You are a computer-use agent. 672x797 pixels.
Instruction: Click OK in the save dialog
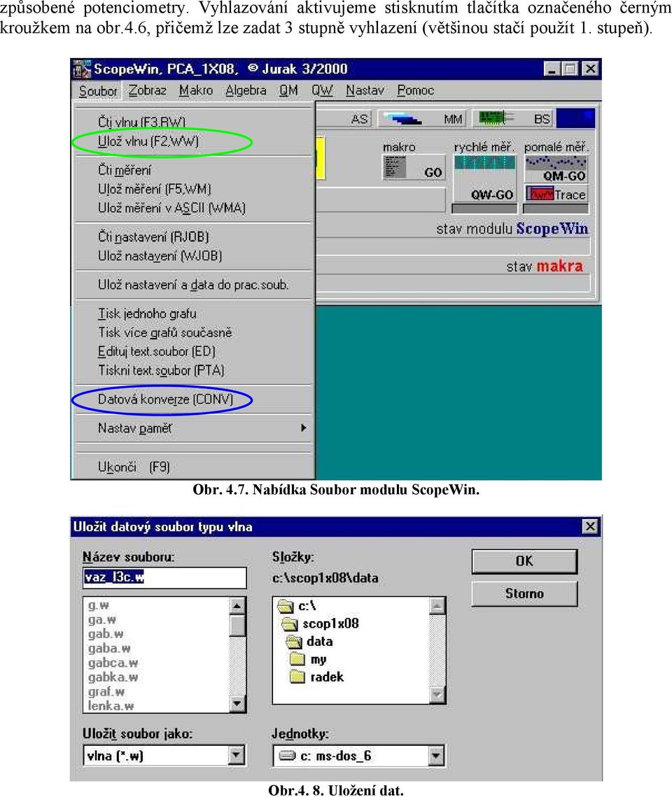(x=524, y=561)
